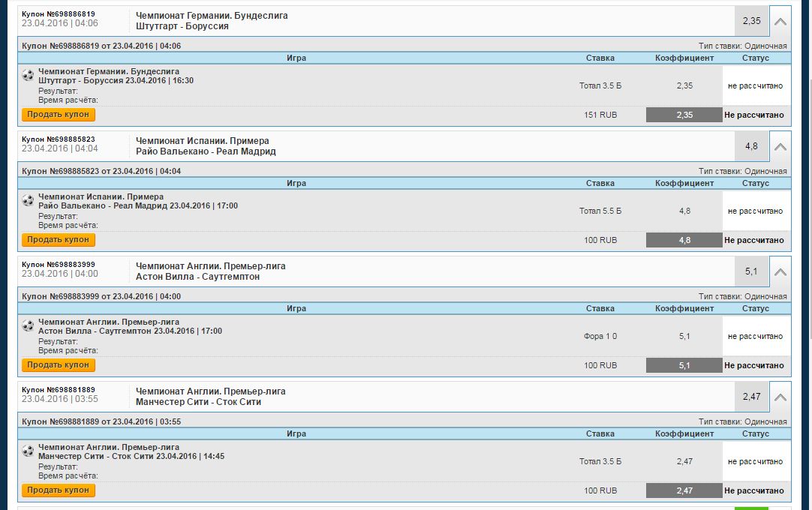Click soccer ball icon in Манчестер Сити row
This screenshot has height=510, width=812.
29,451
